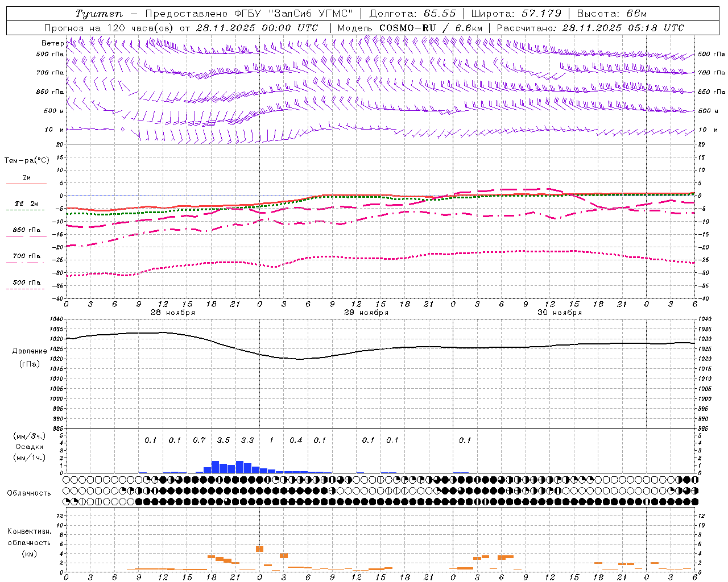
Task: Click the red "2м" legend line sample
Action: (26, 184)
